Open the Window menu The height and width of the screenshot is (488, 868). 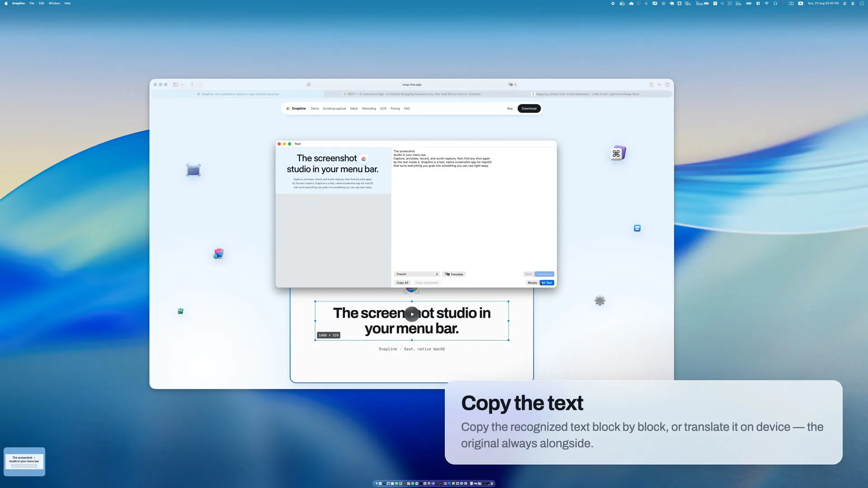[54, 3]
